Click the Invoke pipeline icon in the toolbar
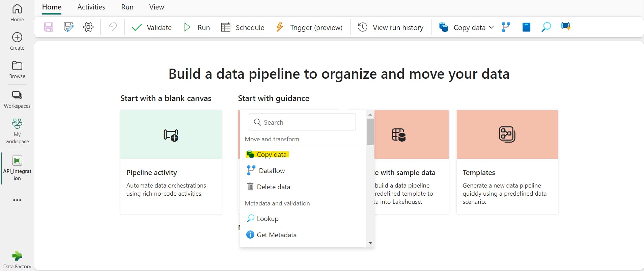644x271 pixels. (x=566, y=26)
